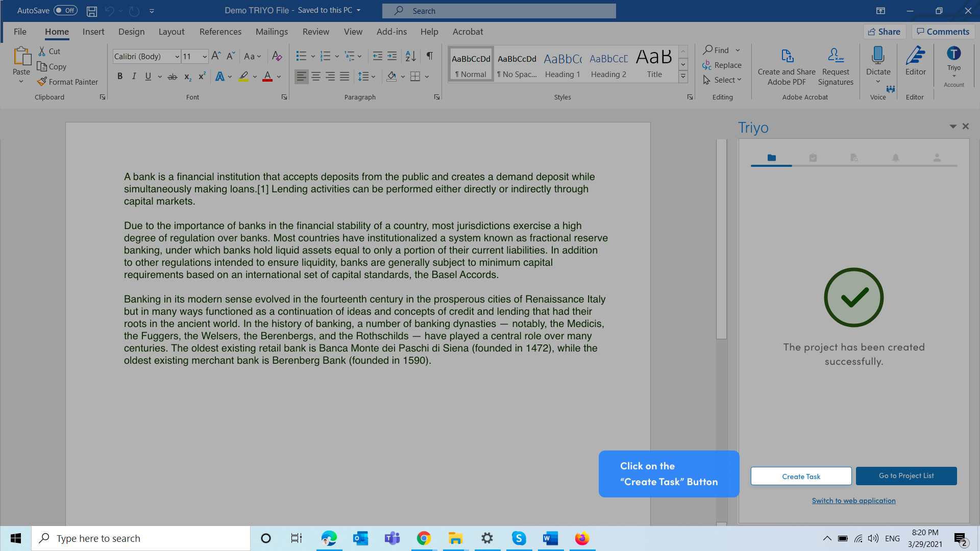Screen dimensions: 980x551
Task: Switch to the References tab
Action: pyautogui.click(x=220, y=32)
